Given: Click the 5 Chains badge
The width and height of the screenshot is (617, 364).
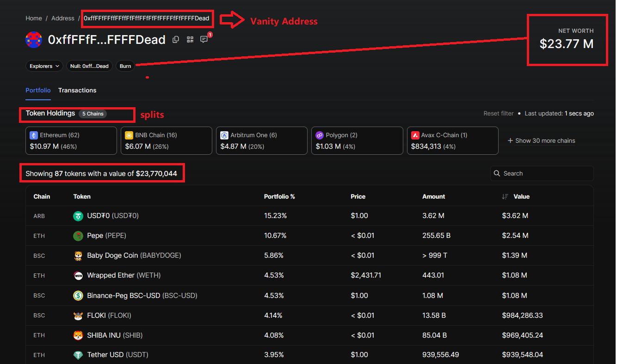Looking at the screenshot, I should 93,114.
